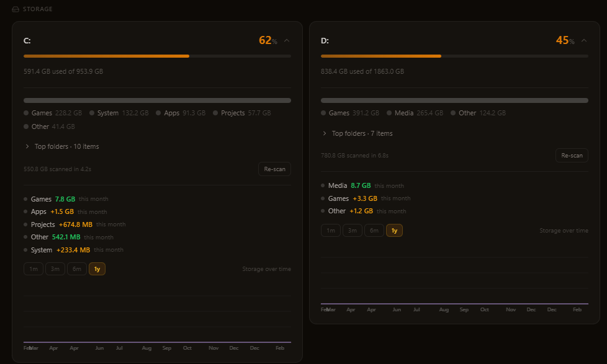
Task: Select the 1y tab on drive D: chart
Action: [x=393, y=230]
